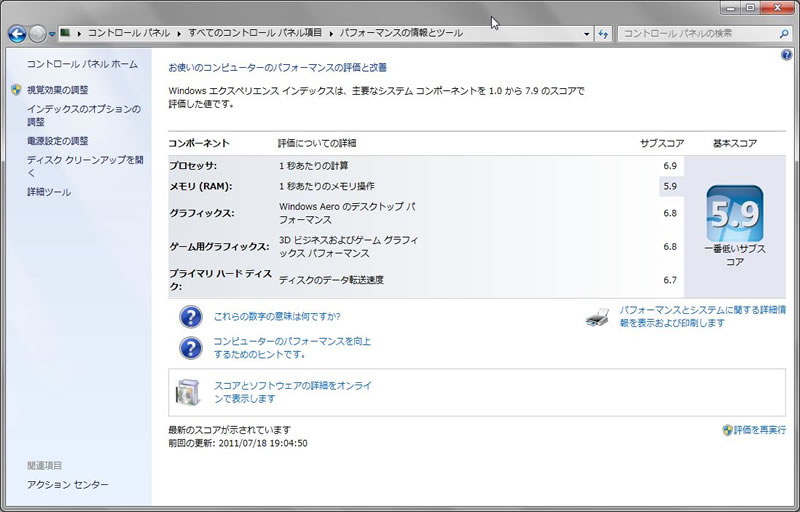The image size is (800, 512).
Task: Click 評価を再実行 to rerun the assessment
Action: click(x=759, y=430)
